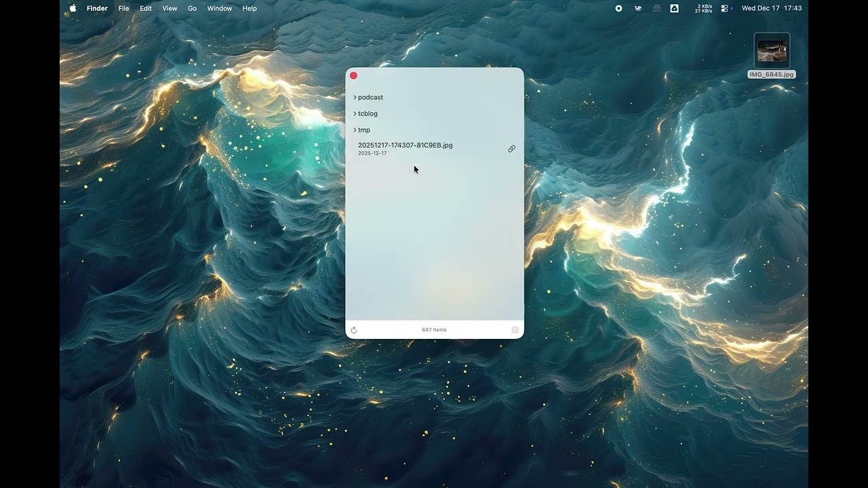Select the podcast folder name
868x488 pixels.
click(x=370, y=97)
